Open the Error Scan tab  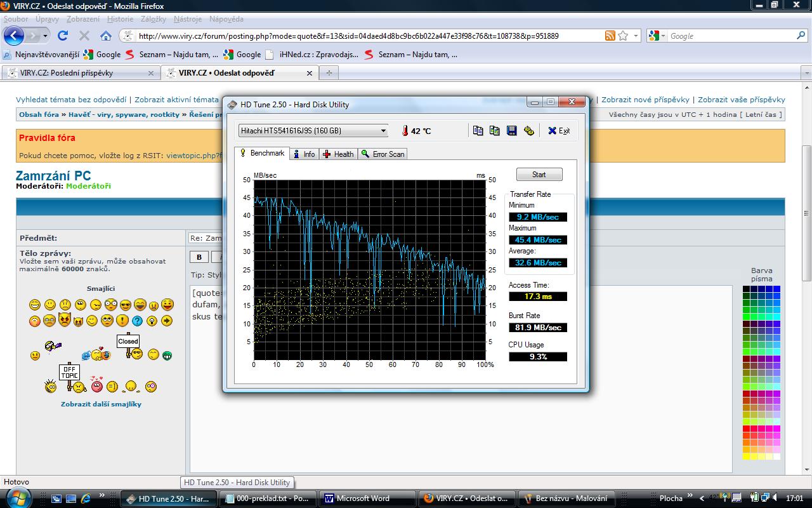coord(383,154)
